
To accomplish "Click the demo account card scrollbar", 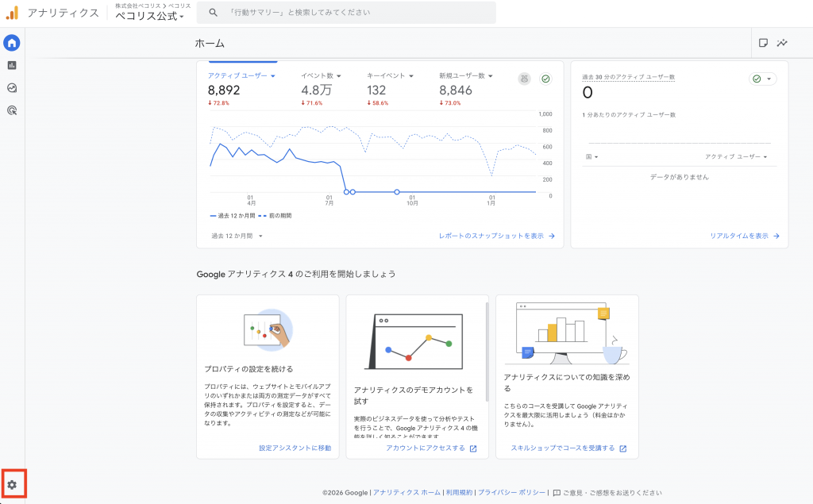I will pyautogui.click(x=487, y=352).
